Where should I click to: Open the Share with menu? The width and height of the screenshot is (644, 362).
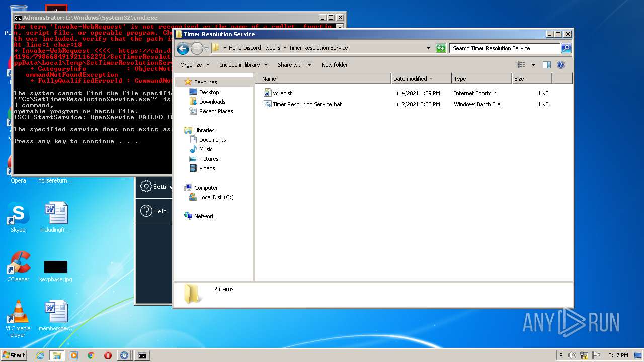[294, 65]
